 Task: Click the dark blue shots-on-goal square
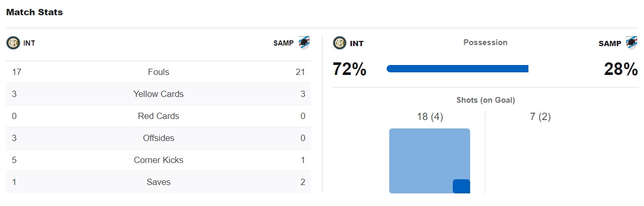click(x=461, y=186)
